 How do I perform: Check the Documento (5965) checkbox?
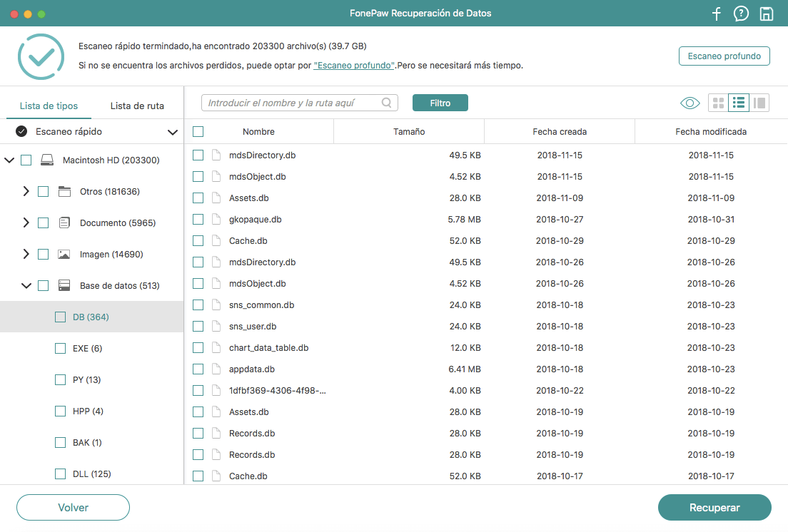[x=44, y=222]
